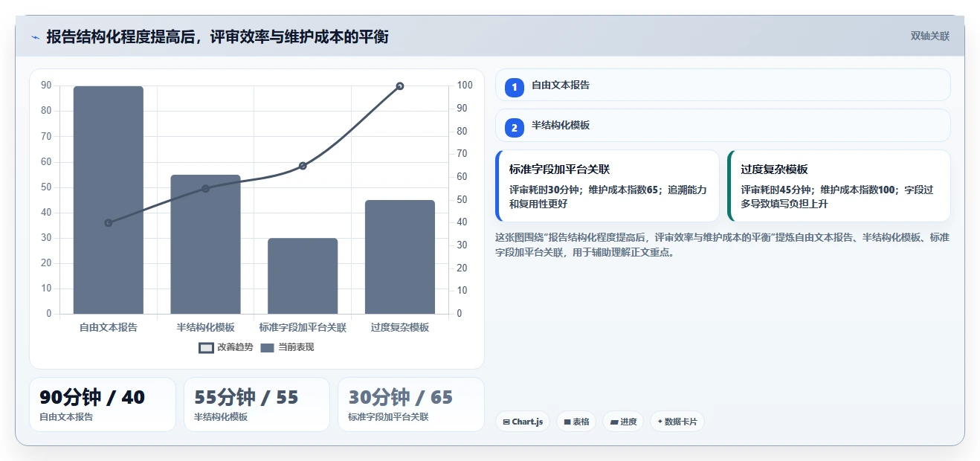This screenshot has width=980, height=461.
Task: Click number badge 1 beside 自由文本报告
Action: click(514, 86)
